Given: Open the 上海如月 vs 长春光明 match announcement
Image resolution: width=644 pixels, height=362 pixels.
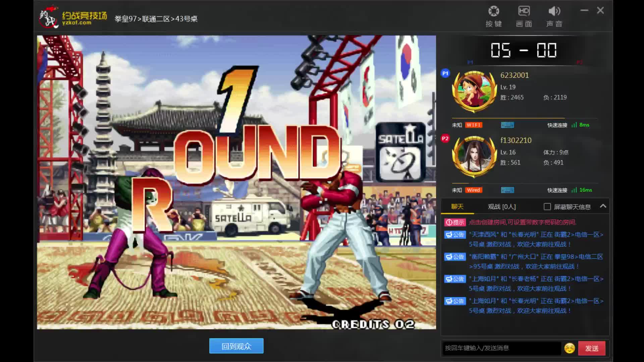Looking at the screenshot, I should (x=536, y=306).
